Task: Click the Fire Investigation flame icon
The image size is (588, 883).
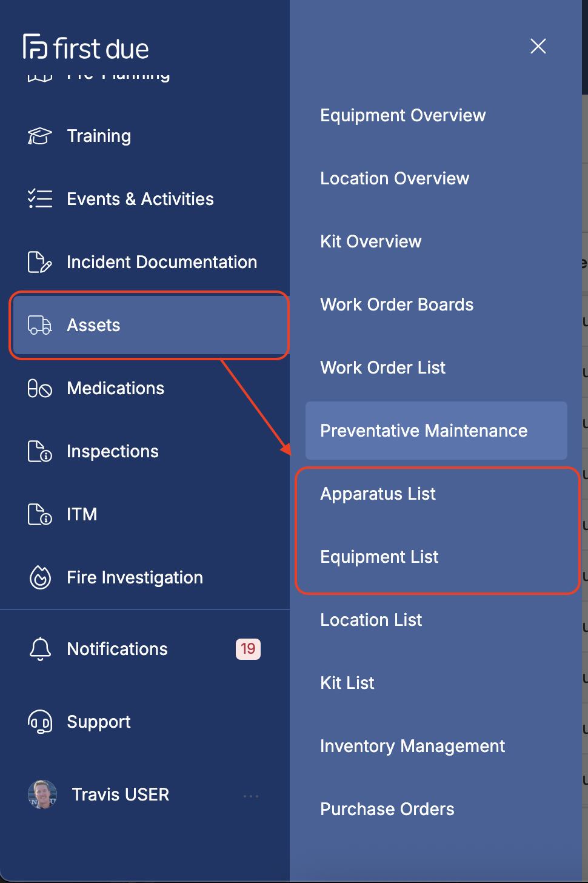Action: point(40,577)
